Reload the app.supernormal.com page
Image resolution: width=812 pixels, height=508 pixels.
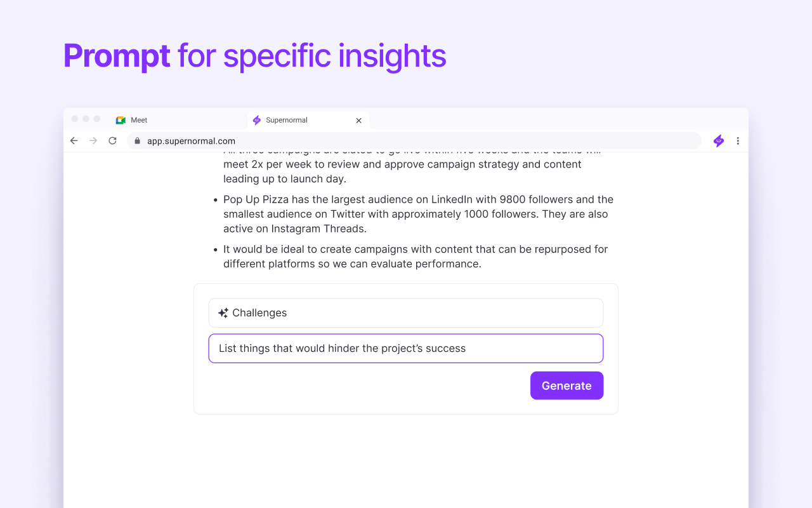(x=112, y=141)
